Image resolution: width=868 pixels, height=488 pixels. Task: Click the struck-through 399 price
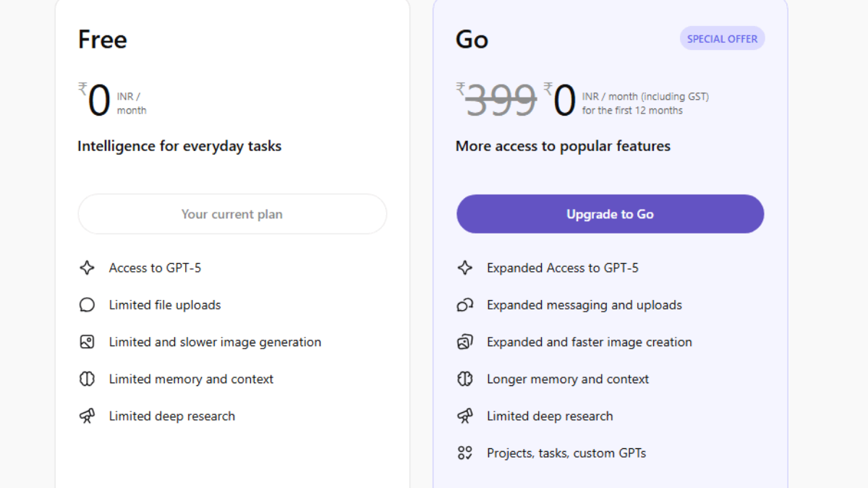click(x=501, y=100)
